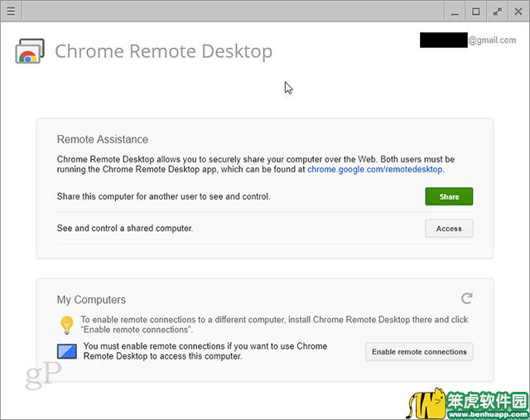Close the Chrome Remote Desktop window
Viewport: 530px width, 420px height.
[518, 12]
